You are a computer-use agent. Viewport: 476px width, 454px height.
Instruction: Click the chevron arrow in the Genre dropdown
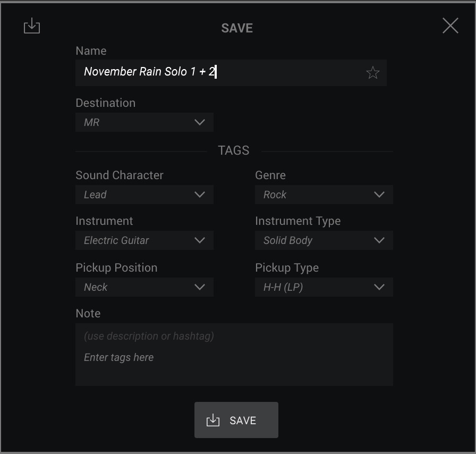379,195
